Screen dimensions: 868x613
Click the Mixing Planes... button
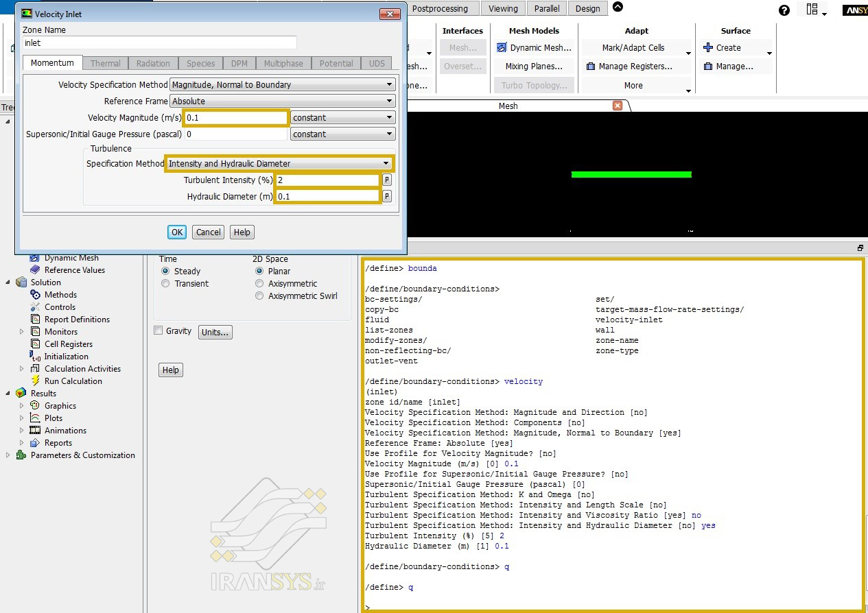534,67
